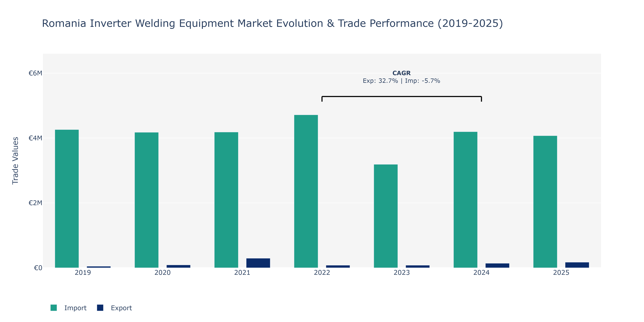Select the 2025 Import bar
The width and height of the screenshot is (644, 322).
click(545, 202)
